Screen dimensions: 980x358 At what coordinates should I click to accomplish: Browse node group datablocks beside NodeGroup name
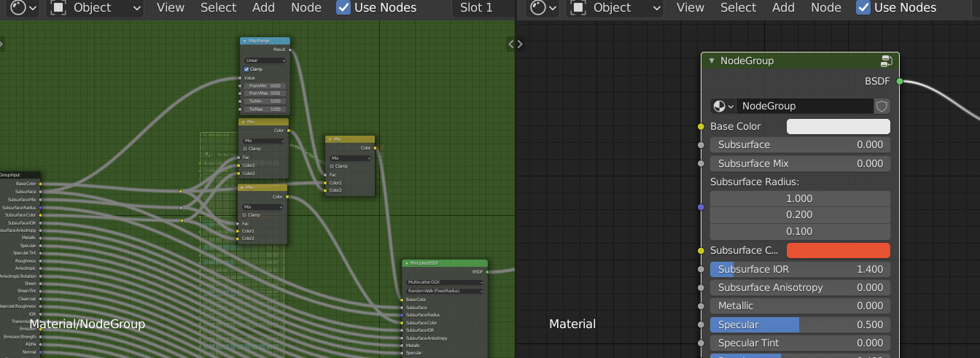coord(723,106)
